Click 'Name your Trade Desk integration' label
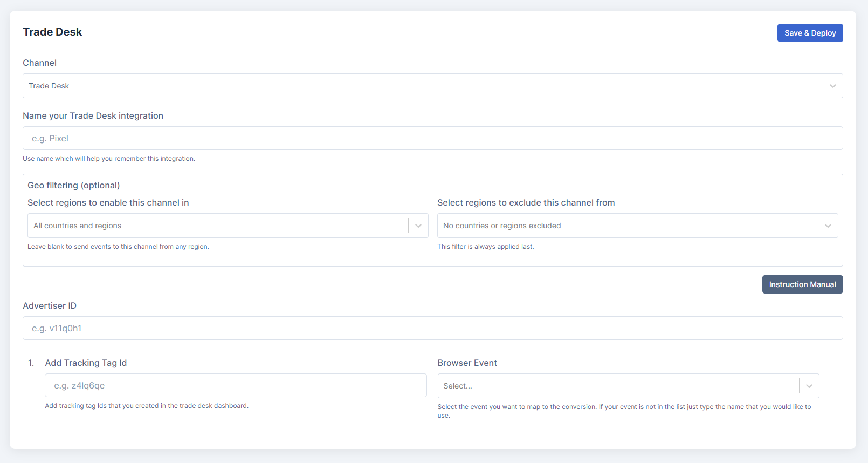The image size is (868, 463). click(x=93, y=116)
